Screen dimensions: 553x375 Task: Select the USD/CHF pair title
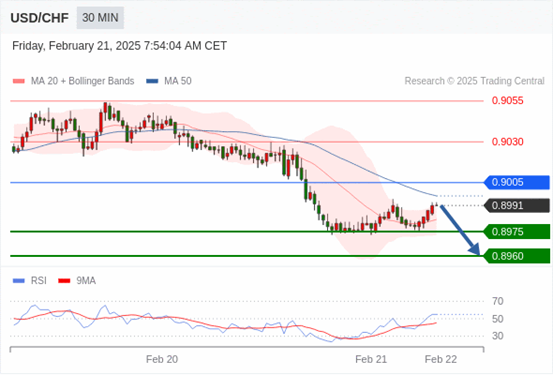[x=40, y=18]
